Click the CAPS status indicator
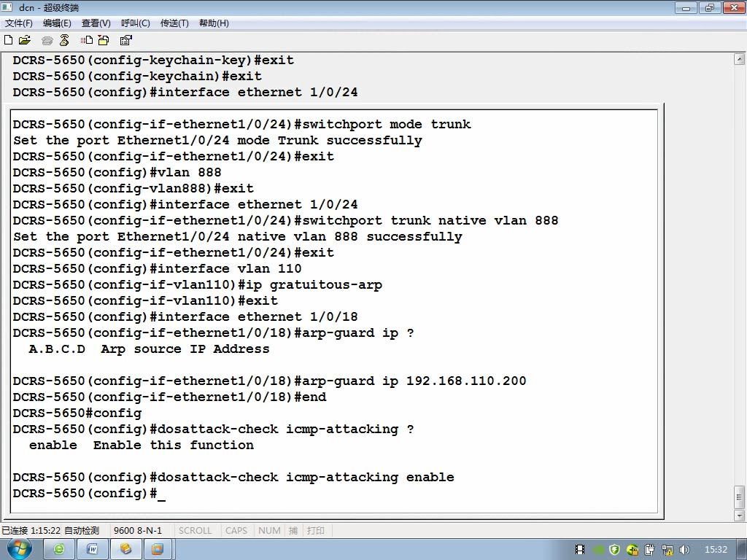 tap(236, 530)
